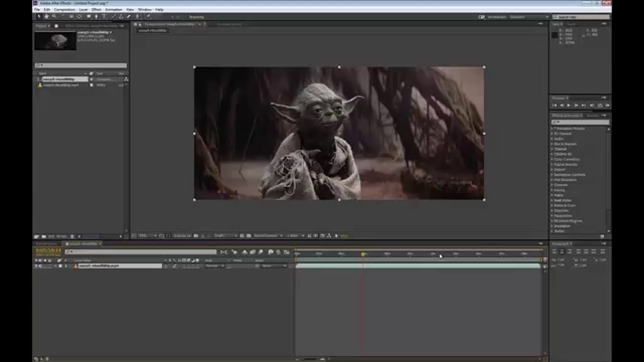Image resolution: width=644 pixels, height=362 pixels.
Task: Click the Project panel preview thumbnail
Action: click(x=55, y=41)
